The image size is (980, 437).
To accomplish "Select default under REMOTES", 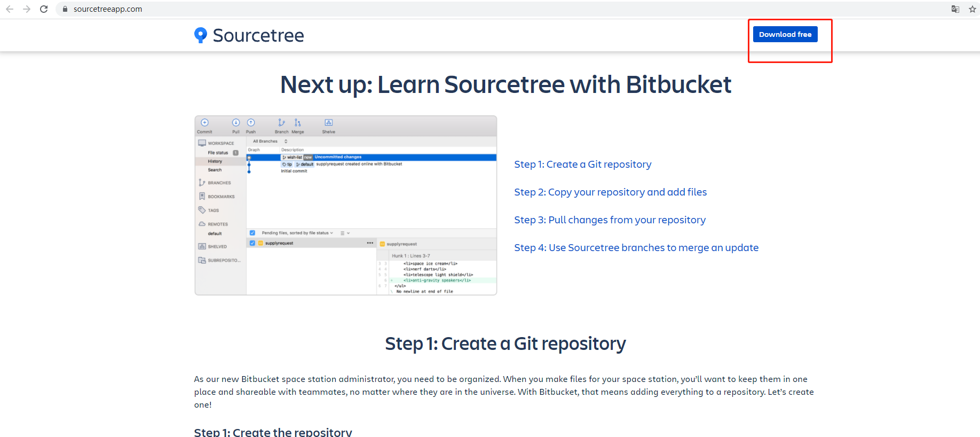I will point(215,233).
